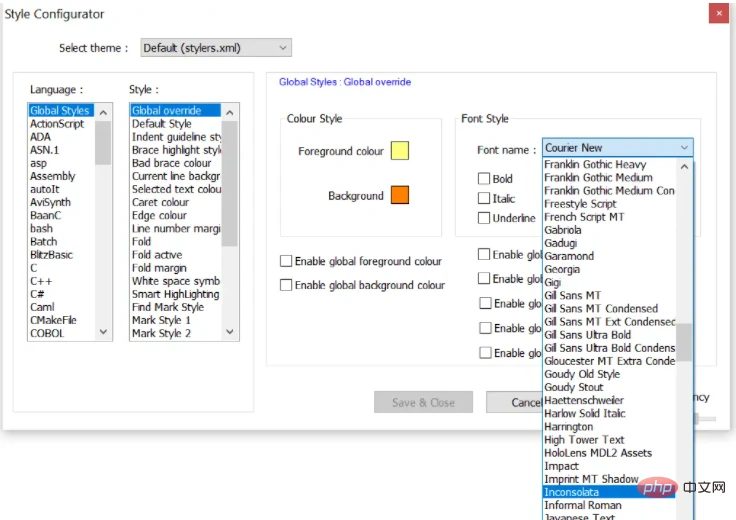736x520 pixels.
Task: Toggle the Italic checkbox
Action: coord(484,198)
